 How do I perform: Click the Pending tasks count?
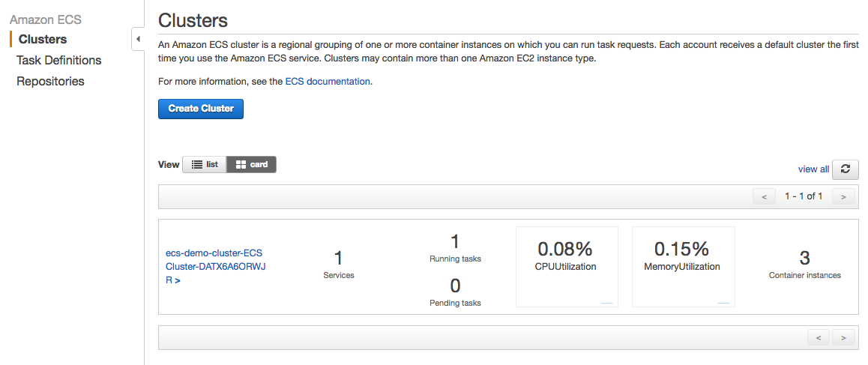pos(455,286)
